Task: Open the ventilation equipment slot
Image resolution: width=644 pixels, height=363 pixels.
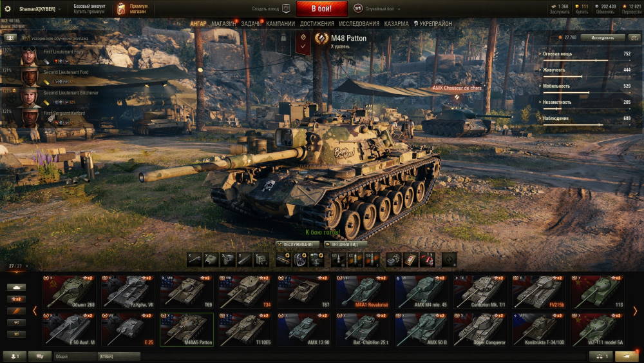Action: 300,260
